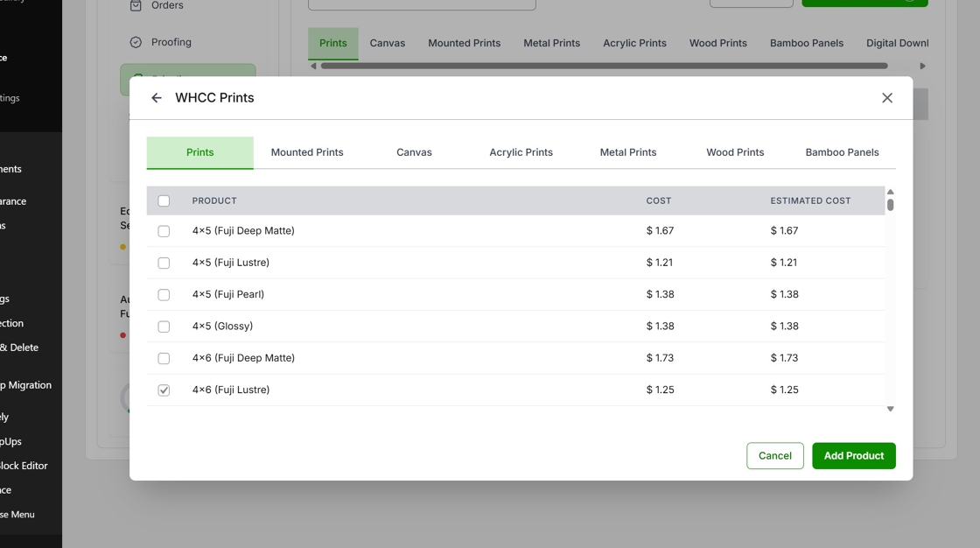Screen dimensions: 980x548
Task: Click the $ 1.25 estimated cost value
Action: tap(784, 390)
